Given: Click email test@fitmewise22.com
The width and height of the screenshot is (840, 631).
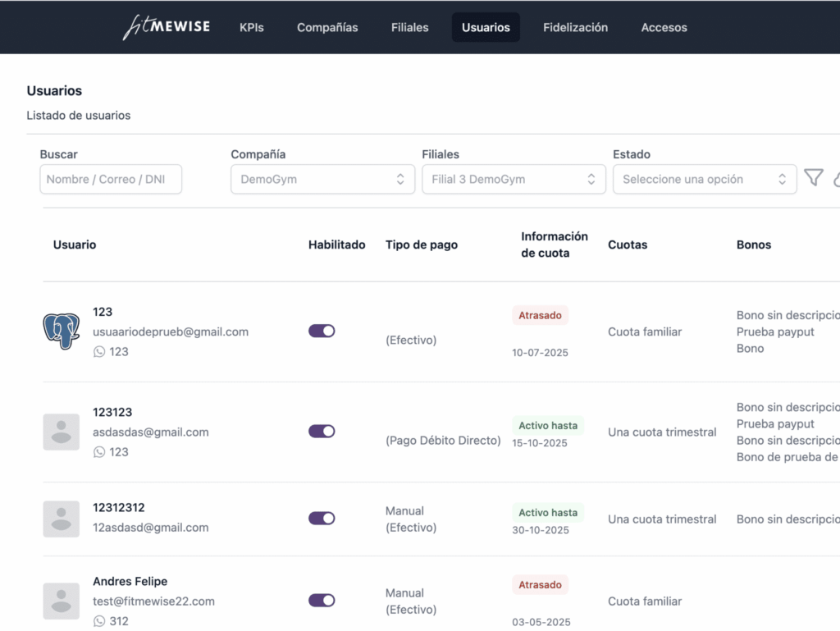Looking at the screenshot, I should click(153, 601).
